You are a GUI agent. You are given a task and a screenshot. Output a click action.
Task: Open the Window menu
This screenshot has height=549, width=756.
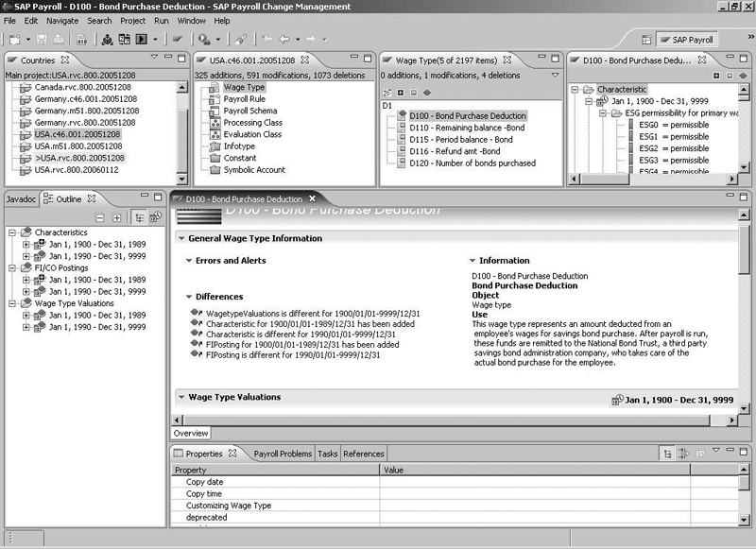pos(192,21)
